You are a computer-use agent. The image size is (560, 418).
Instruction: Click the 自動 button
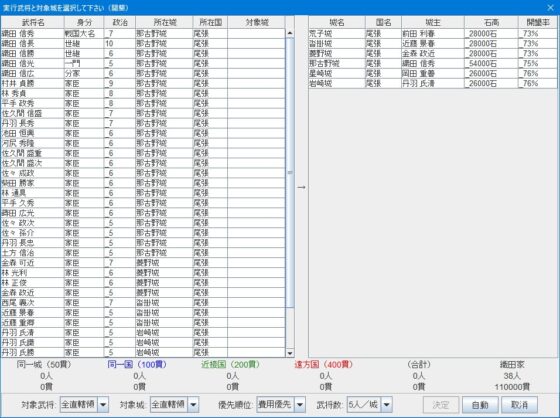(x=480, y=405)
